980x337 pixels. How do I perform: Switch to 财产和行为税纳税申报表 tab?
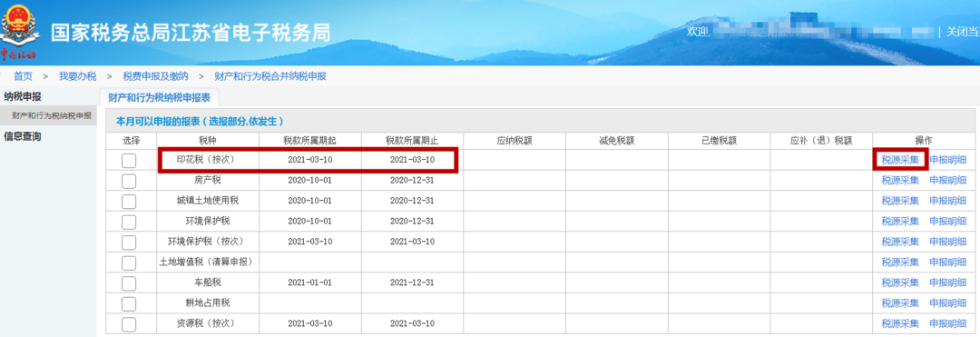click(x=159, y=97)
